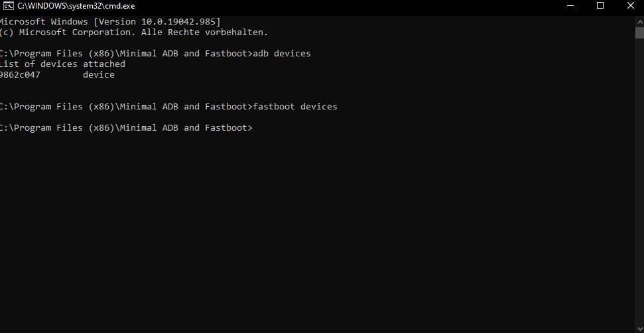Click the empty scrollbar track below the thumb
Image resolution: width=644 pixels, height=333 pixels.
[639, 180]
